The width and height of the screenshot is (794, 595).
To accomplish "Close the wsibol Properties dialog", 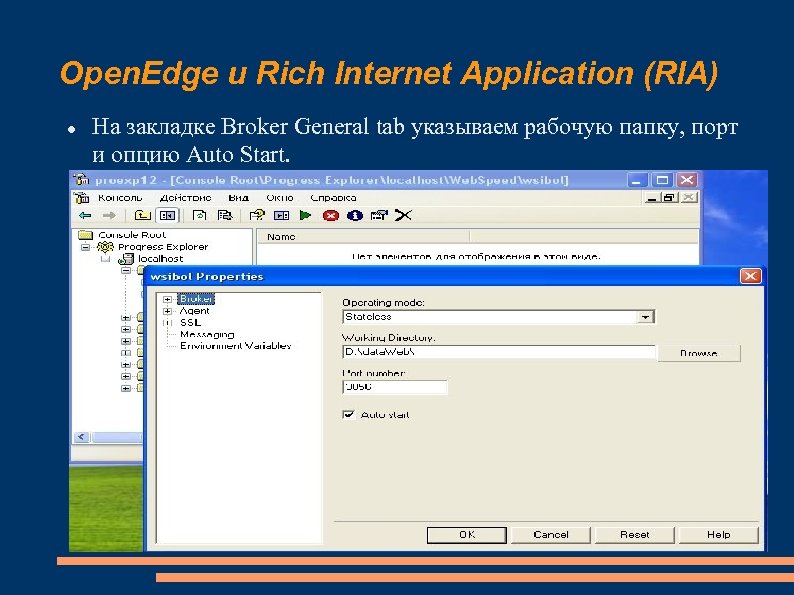I will 750,276.
